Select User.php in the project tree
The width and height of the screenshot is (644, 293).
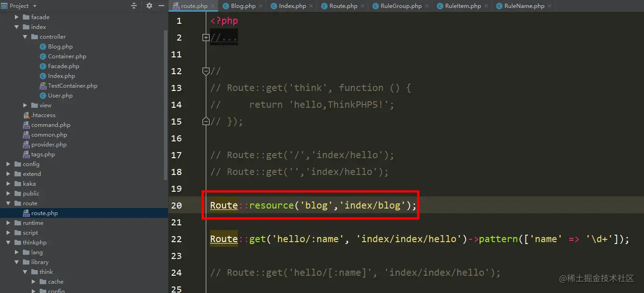pyautogui.click(x=60, y=95)
